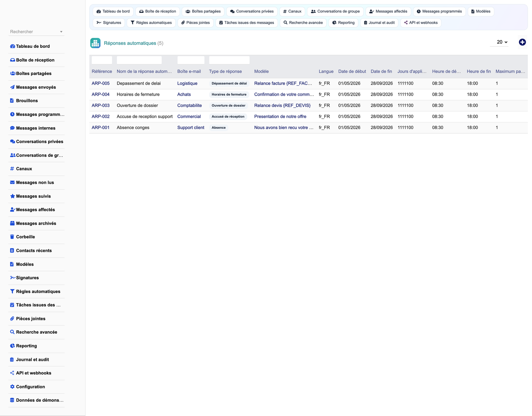The height and width of the screenshot is (416, 532).
Task: Click the Tableau de bord sidebar icon
Action: 13,46
